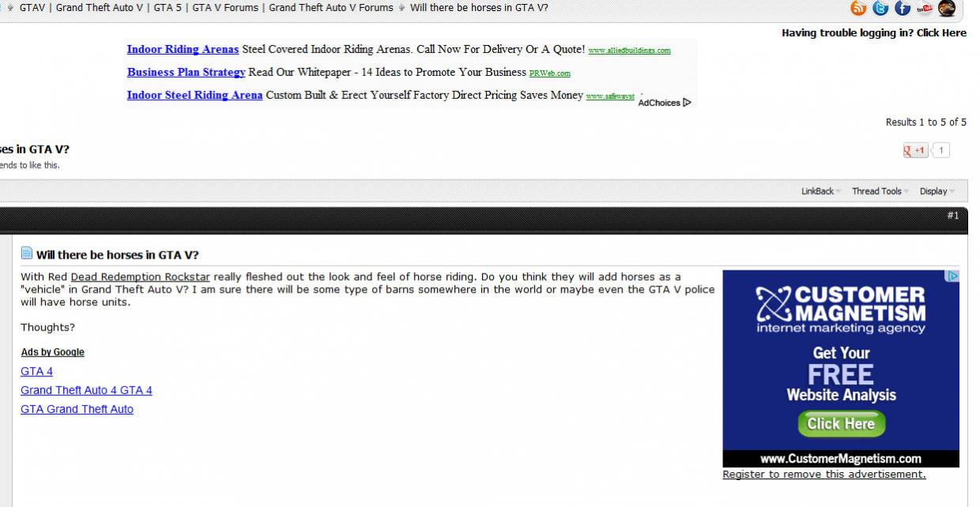Click the Google +1 button
This screenshot has height=507, width=980.
point(916,150)
